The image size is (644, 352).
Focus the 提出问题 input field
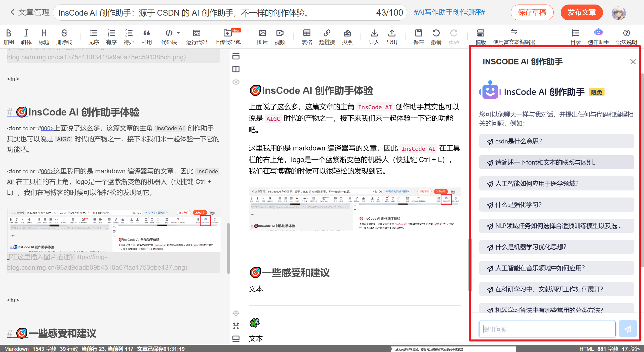pyautogui.click(x=547, y=329)
